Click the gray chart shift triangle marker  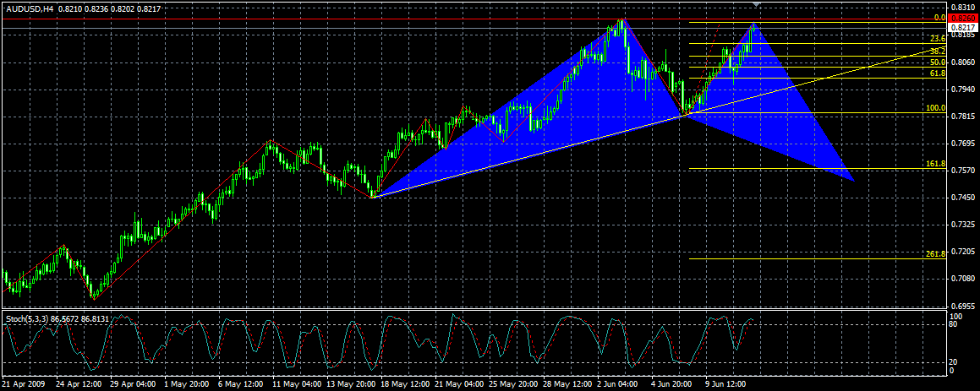(756, 5)
